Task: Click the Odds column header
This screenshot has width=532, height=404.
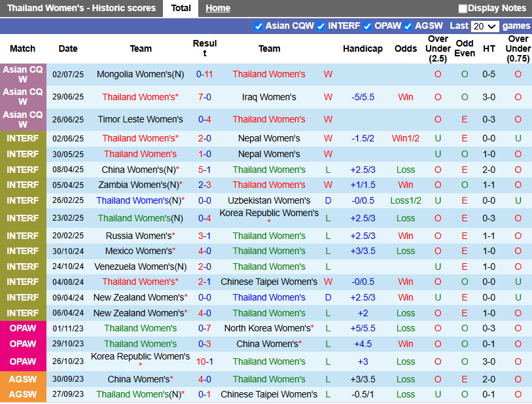Action: click(406, 49)
